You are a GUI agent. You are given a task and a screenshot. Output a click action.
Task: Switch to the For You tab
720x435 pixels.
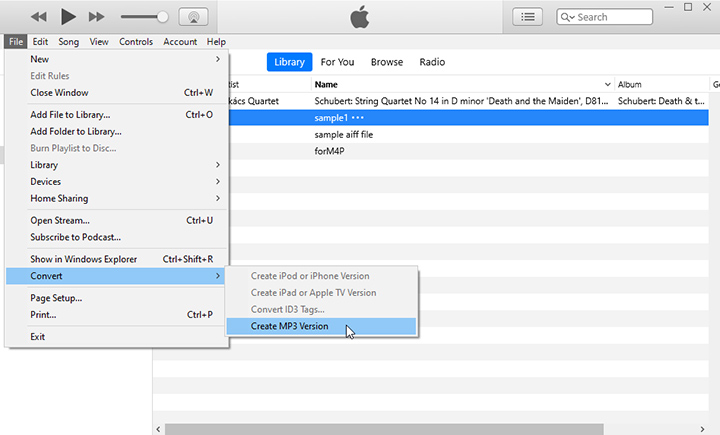(x=338, y=62)
